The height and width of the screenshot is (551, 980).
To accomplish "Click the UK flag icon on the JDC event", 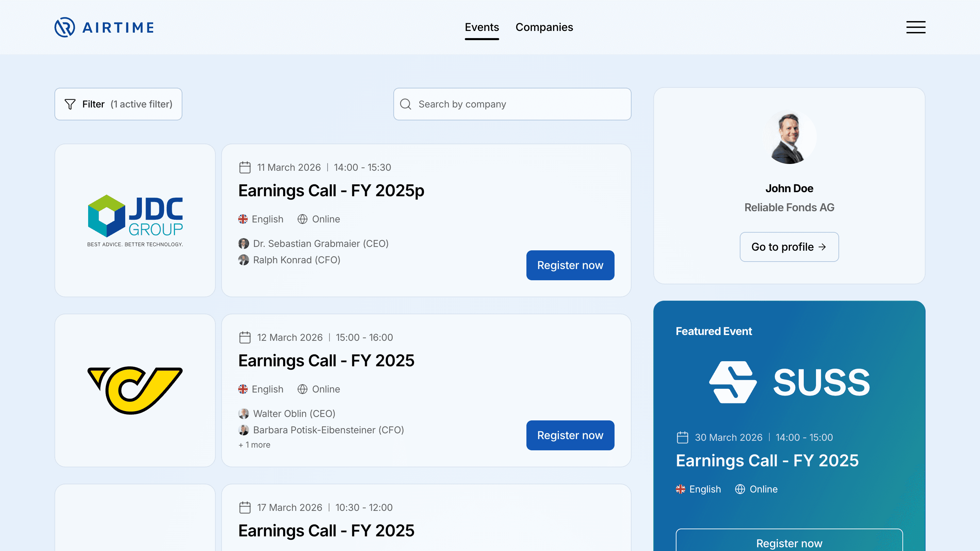I will coord(243,219).
